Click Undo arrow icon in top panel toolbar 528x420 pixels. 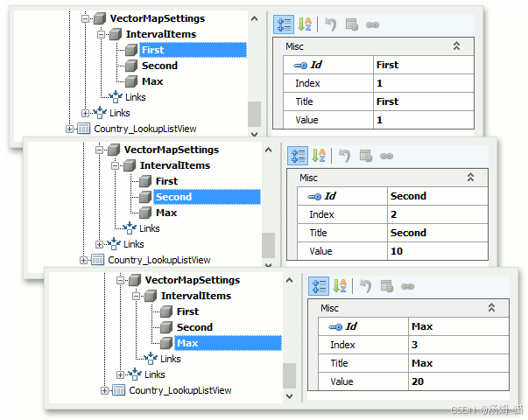(331, 24)
